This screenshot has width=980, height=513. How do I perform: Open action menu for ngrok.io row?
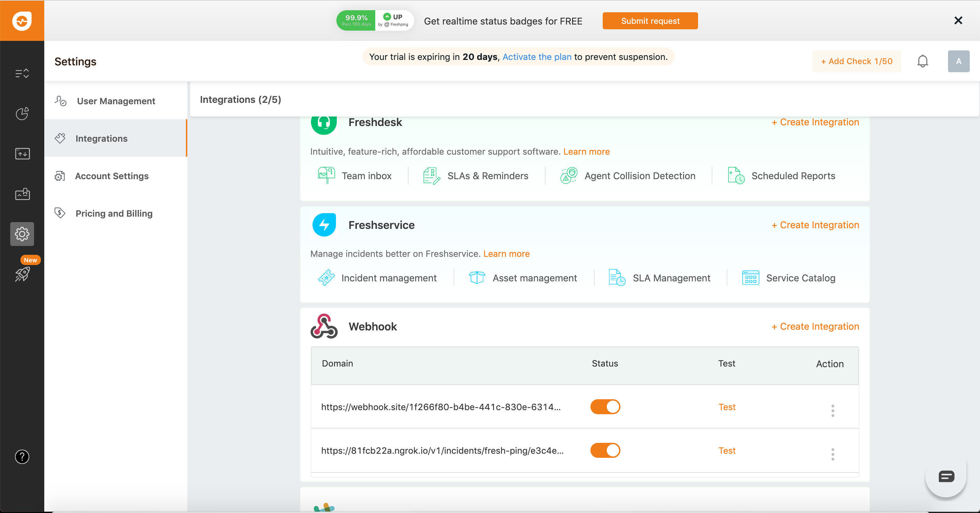(x=833, y=454)
